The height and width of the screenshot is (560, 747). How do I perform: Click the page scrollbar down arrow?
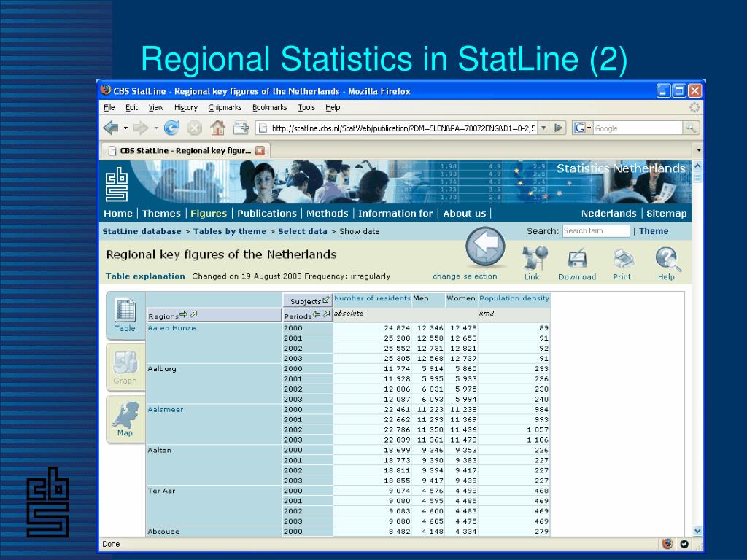[x=697, y=531]
